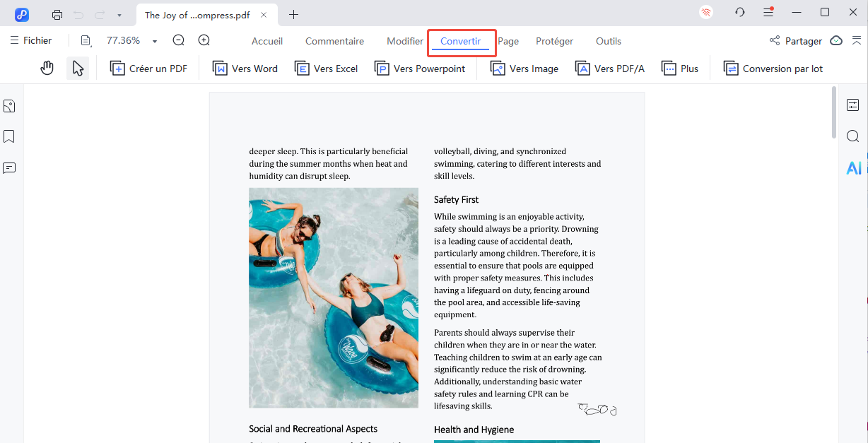This screenshot has width=868, height=443.
Task: Launch the AI assistant
Action: tap(854, 167)
